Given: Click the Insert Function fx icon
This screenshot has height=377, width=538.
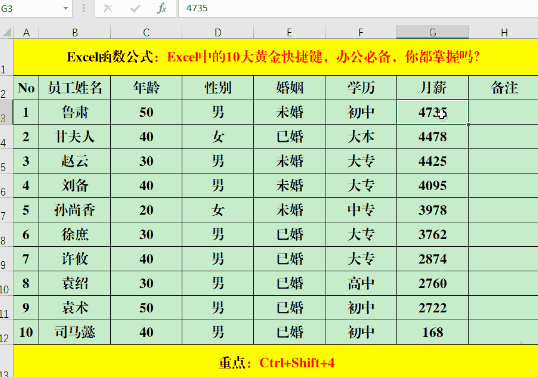Looking at the screenshot, I should pos(162,8).
